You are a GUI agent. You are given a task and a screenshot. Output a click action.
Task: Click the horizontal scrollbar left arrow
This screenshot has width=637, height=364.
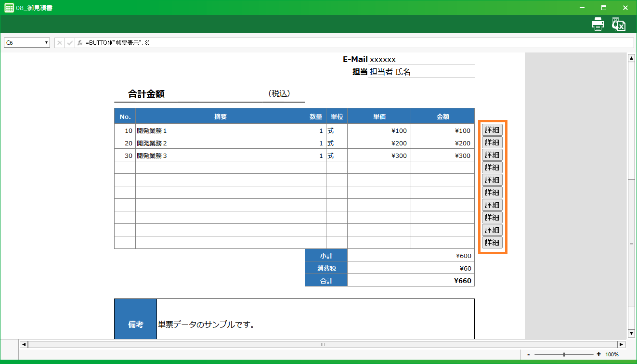tap(24, 344)
